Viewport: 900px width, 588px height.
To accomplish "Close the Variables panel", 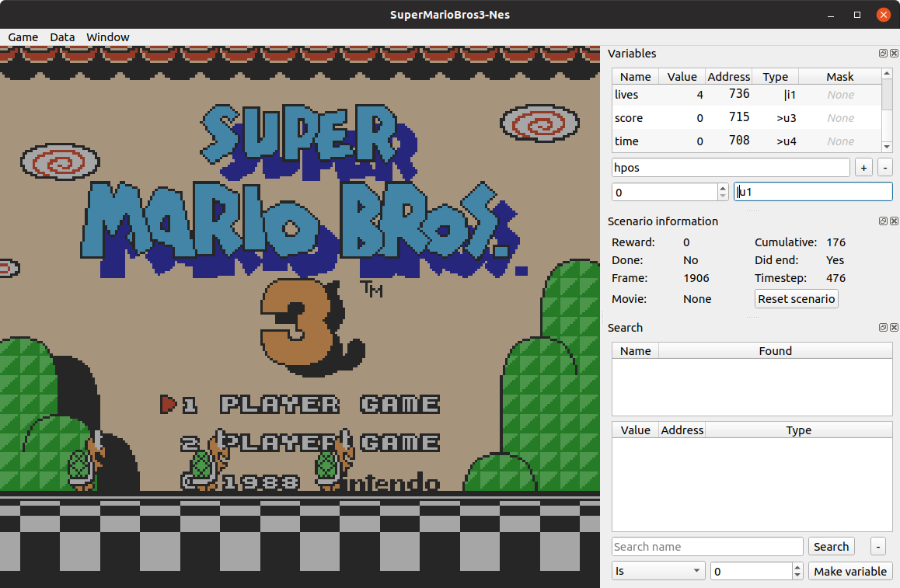I will pos(894,54).
